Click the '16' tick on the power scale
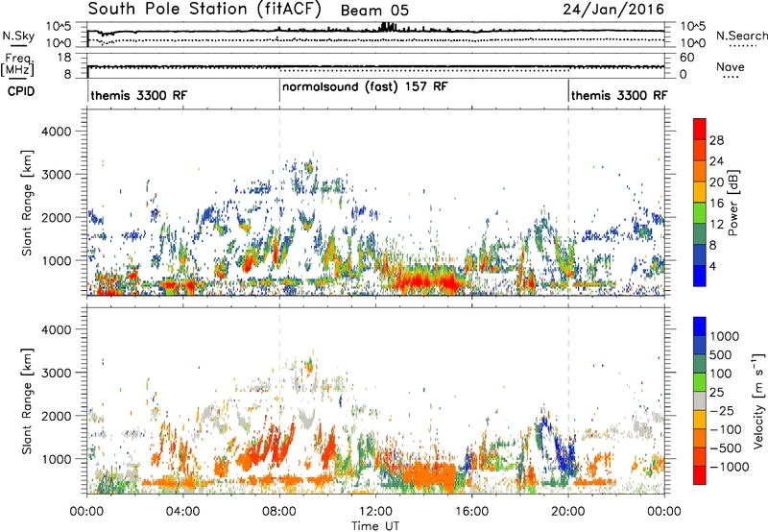 [716, 204]
